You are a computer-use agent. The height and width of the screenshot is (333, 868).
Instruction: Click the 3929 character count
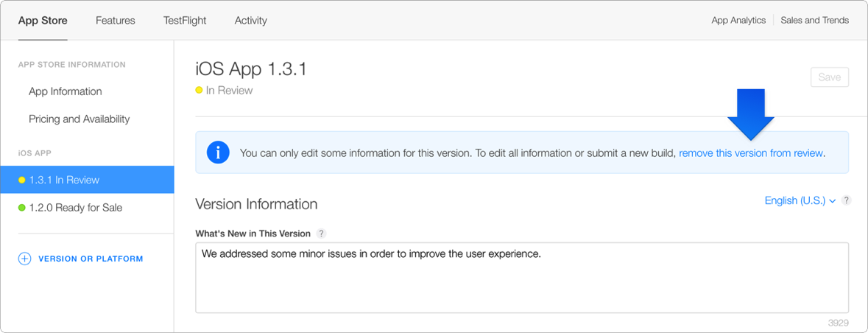tap(838, 323)
